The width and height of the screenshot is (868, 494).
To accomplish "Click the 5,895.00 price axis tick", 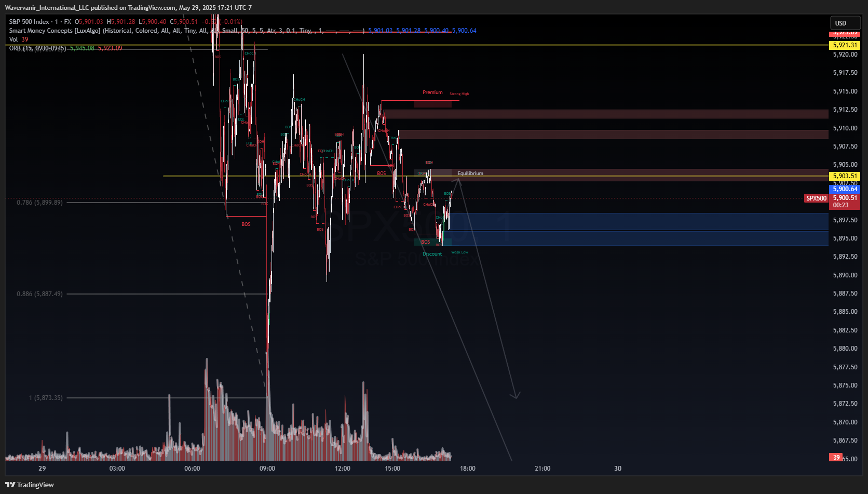I will [x=845, y=238].
